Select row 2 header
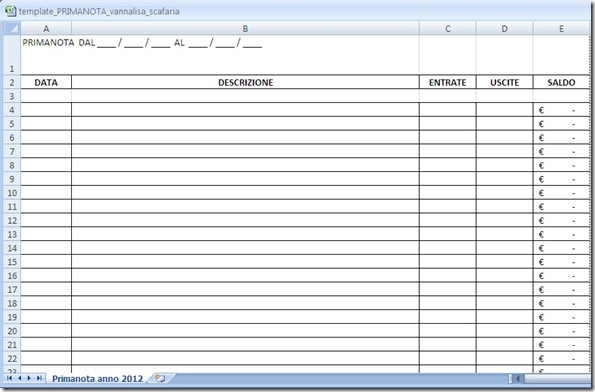The height and width of the screenshot is (392, 595). (12, 82)
